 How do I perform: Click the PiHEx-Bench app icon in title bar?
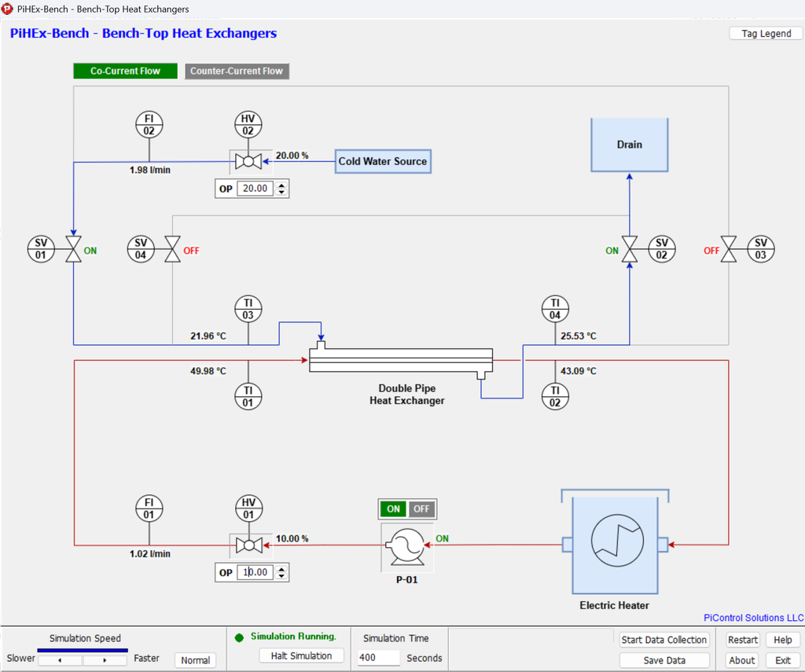7,9
